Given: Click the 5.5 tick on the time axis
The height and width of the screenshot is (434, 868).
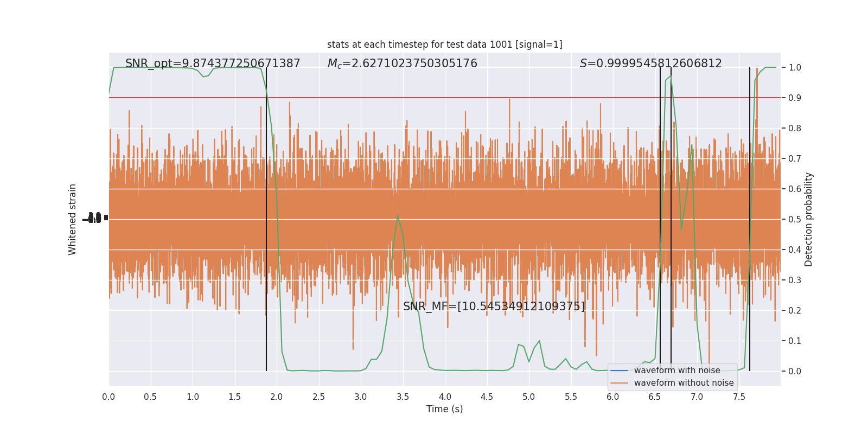Looking at the screenshot, I should [x=571, y=397].
